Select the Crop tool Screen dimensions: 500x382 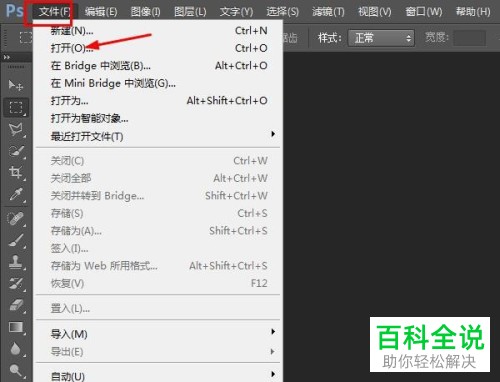click(x=16, y=172)
